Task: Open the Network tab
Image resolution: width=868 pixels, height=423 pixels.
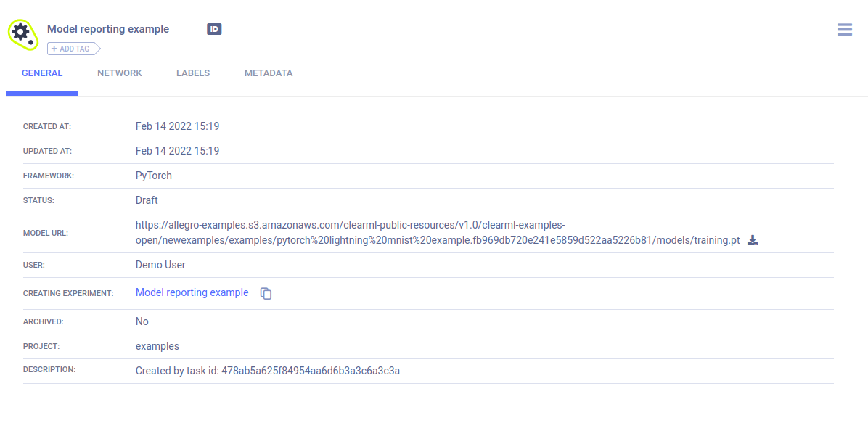Action: click(120, 73)
